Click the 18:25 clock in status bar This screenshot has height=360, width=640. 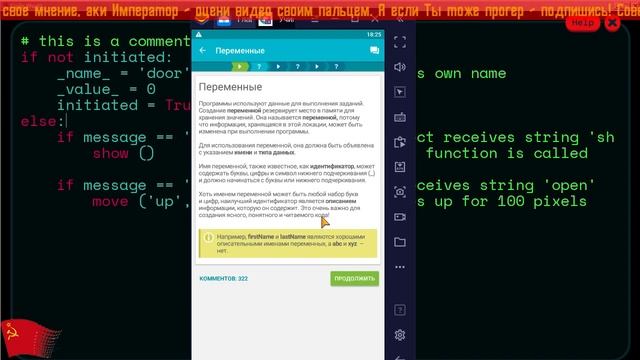(373, 35)
